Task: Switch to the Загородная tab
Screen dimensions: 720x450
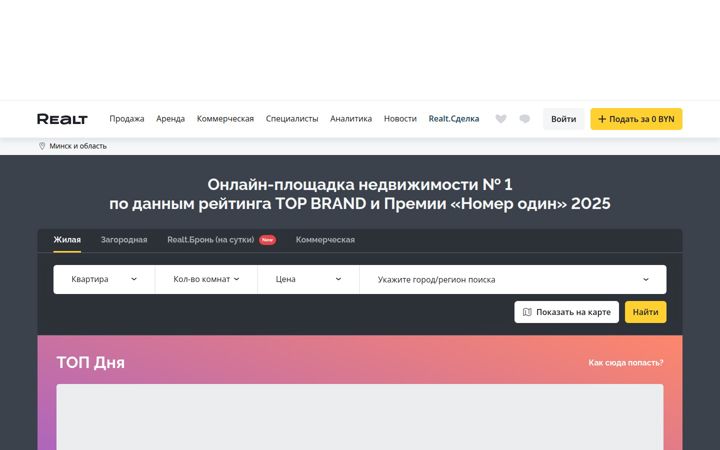Action: coord(124,240)
